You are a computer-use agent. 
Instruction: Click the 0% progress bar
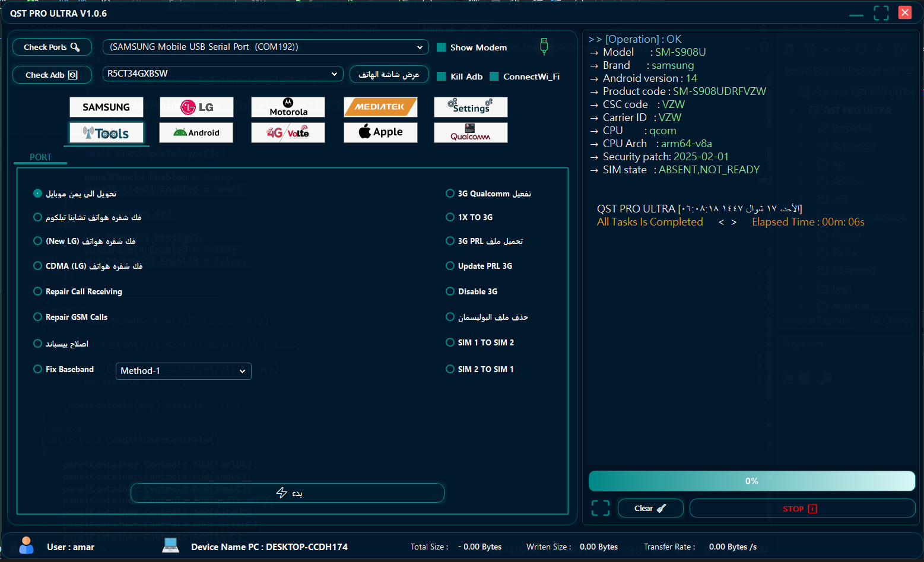[752, 481]
